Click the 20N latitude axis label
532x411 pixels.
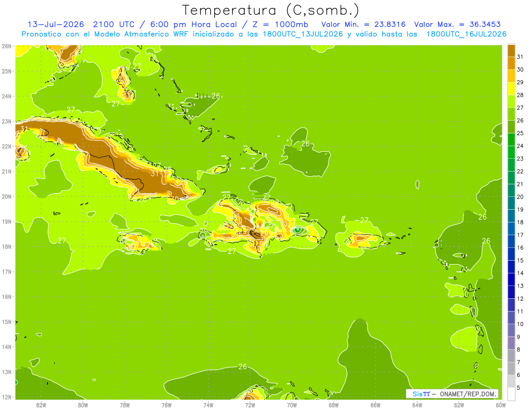tap(6, 196)
